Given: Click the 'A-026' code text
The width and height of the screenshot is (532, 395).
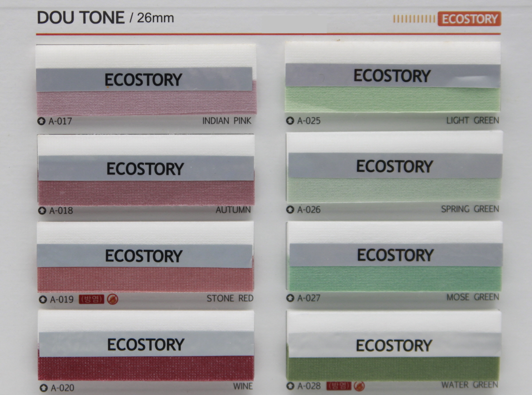Looking at the screenshot, I should tap(309, 209).
